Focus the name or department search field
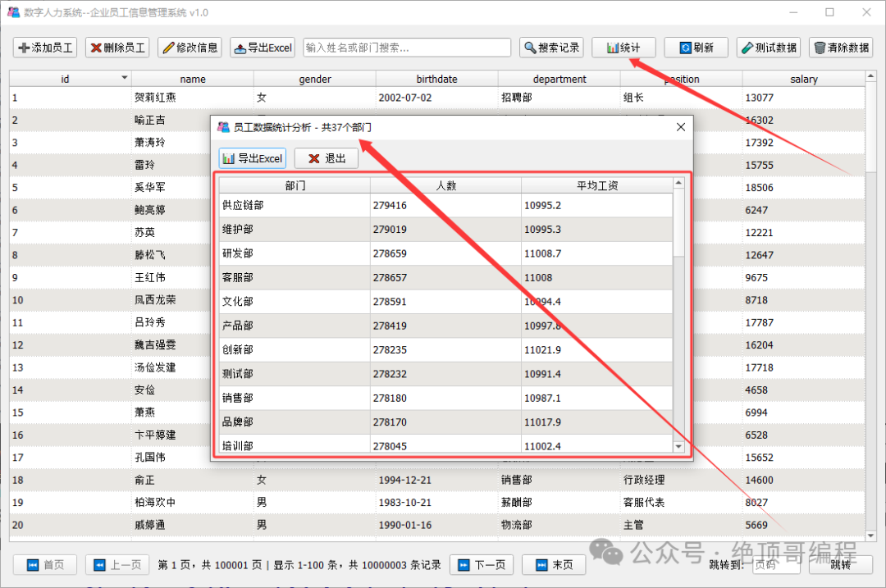 point(407,48)
